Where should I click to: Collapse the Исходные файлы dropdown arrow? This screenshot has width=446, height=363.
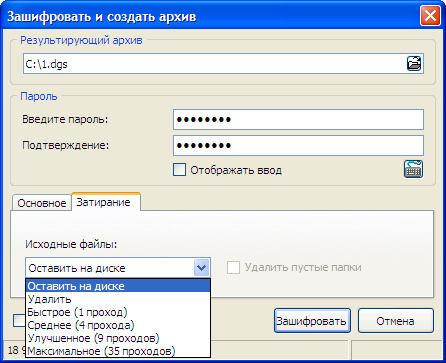click(201, 268)
